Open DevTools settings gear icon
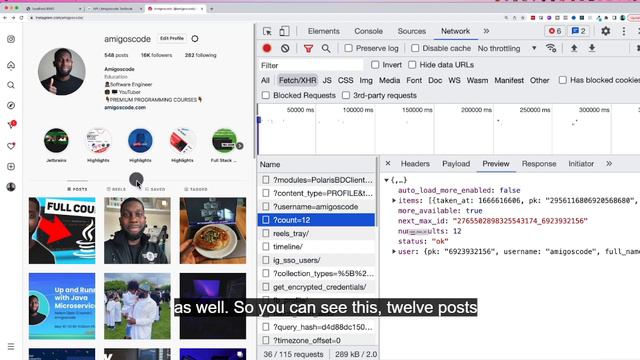The height and width of the screenshot is (360, 640). [x=606, y=31]
